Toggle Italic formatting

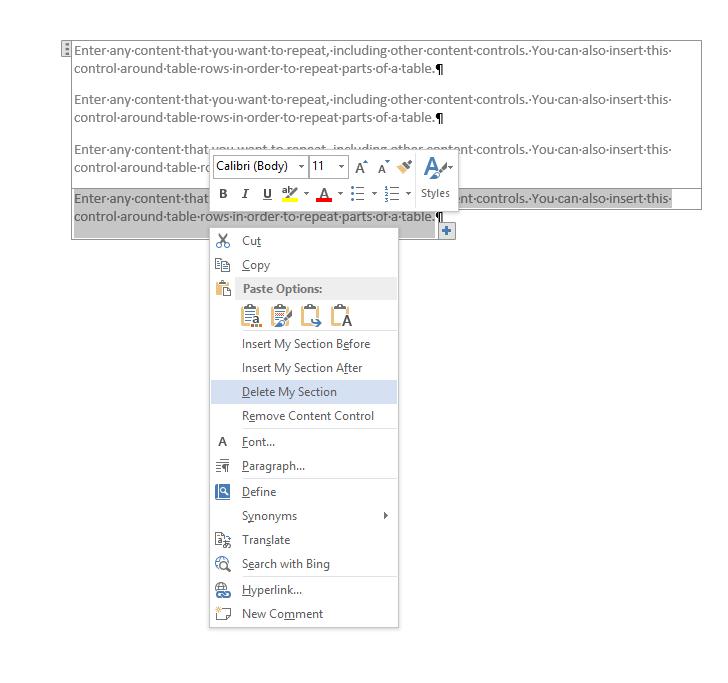245,194
